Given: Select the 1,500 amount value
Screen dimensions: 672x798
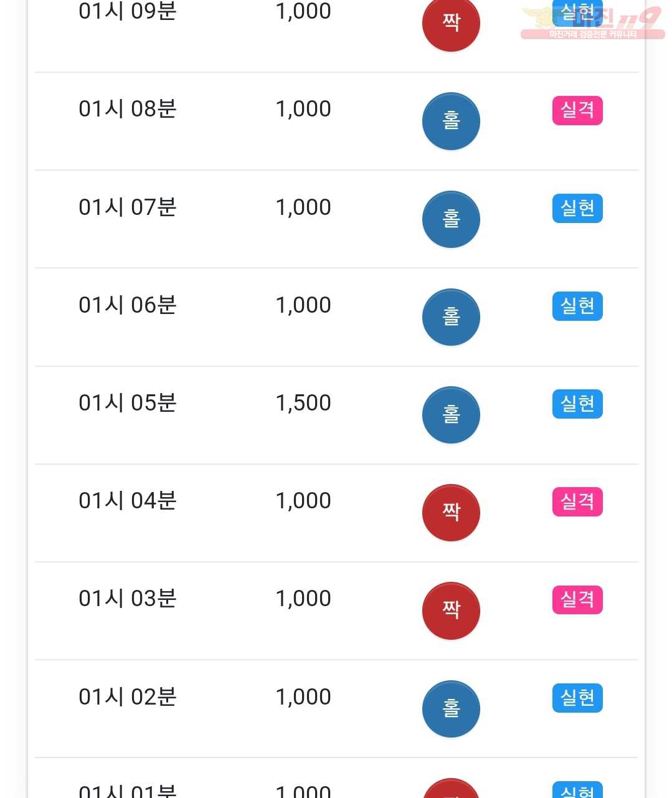Looking at the screenshot, I should 303,403.
